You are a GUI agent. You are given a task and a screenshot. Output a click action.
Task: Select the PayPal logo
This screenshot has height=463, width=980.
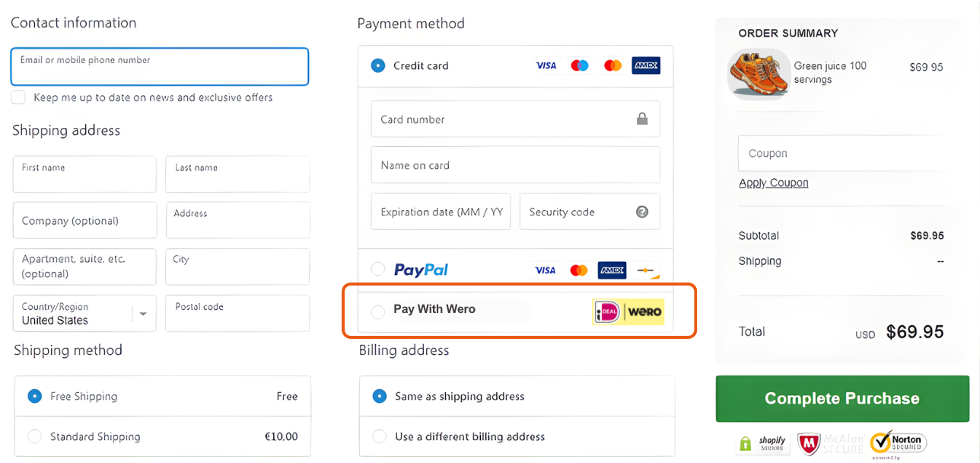pos(422,270)
